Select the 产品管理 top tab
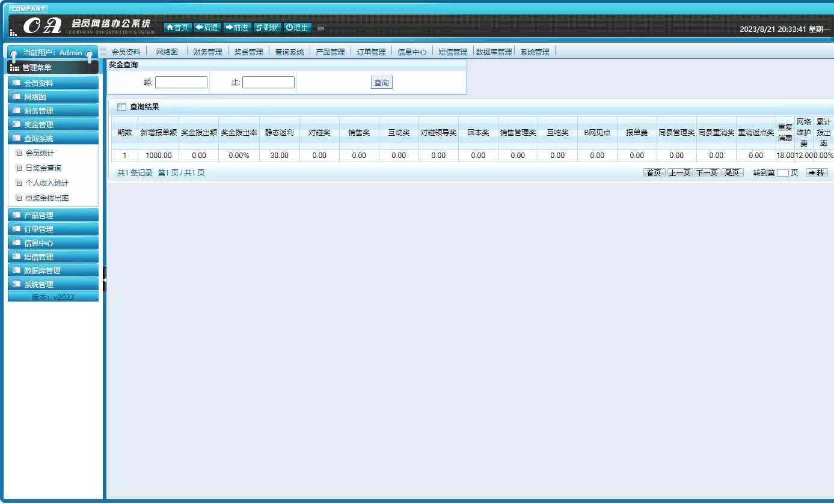The width and height of the screenshot is (834, 504). tap(331, 52)
